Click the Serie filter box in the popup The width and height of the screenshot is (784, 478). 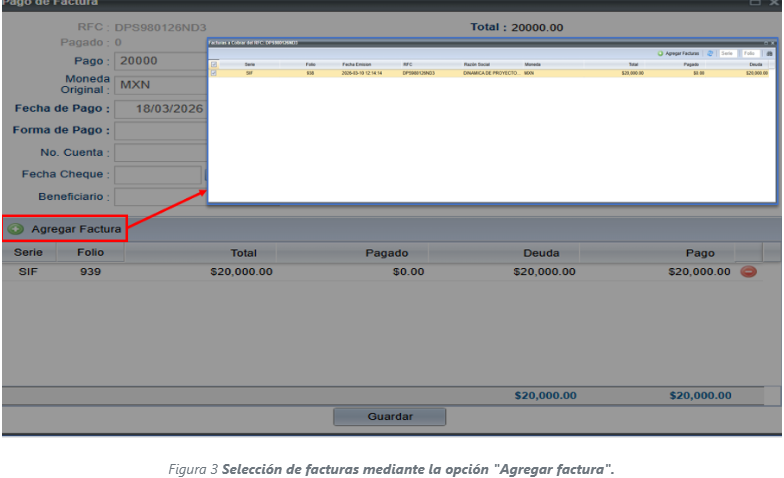[727, 52]
